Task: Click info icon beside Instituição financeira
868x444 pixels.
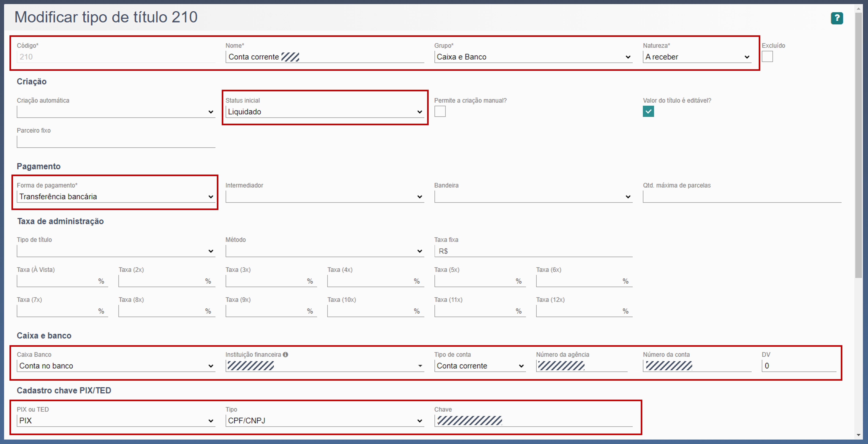Action: coord(285,354)
